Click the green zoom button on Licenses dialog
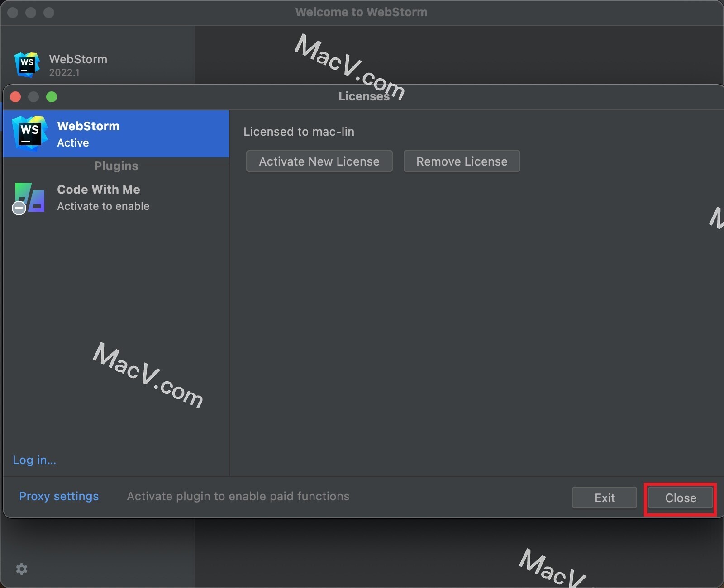724x588 pixels. (52, 97)
